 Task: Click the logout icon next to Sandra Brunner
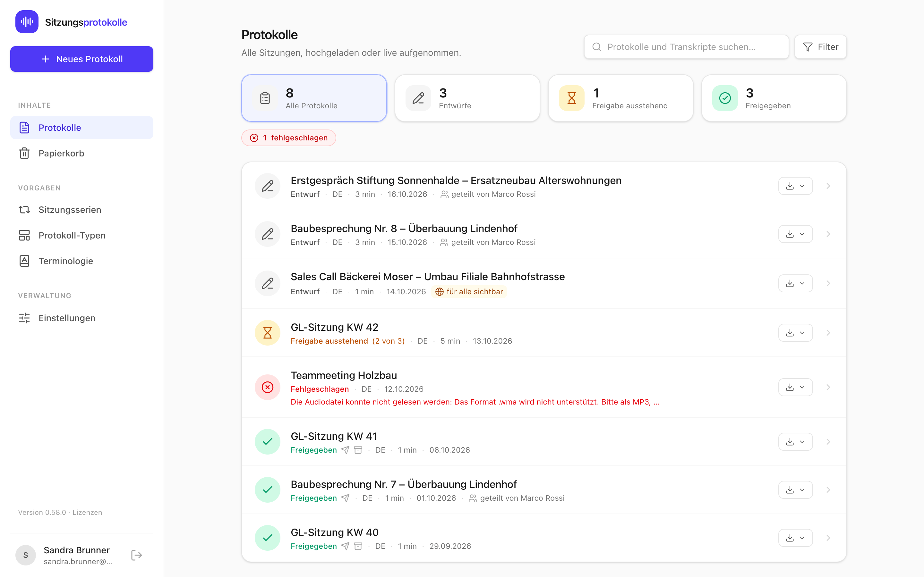coord(136,555)
